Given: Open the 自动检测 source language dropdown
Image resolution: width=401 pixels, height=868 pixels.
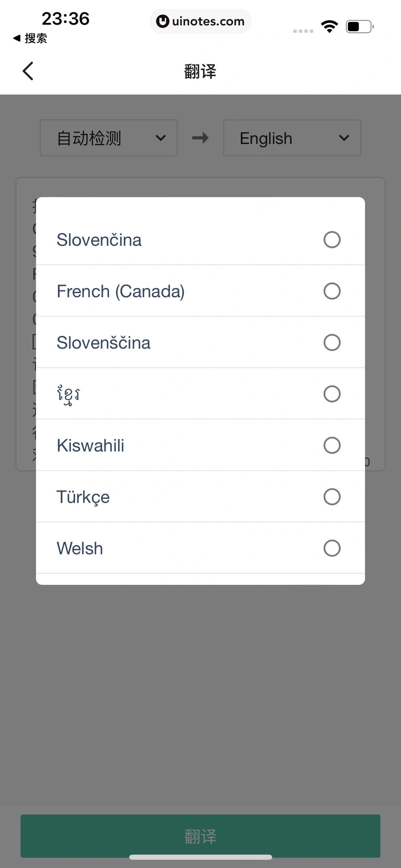Looking at the screenshot, I should 108,138.
